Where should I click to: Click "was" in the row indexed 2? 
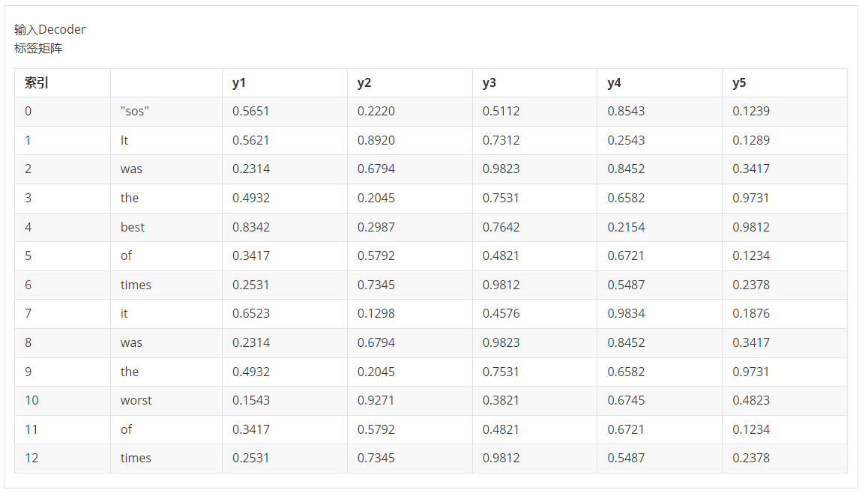(131, 169)
